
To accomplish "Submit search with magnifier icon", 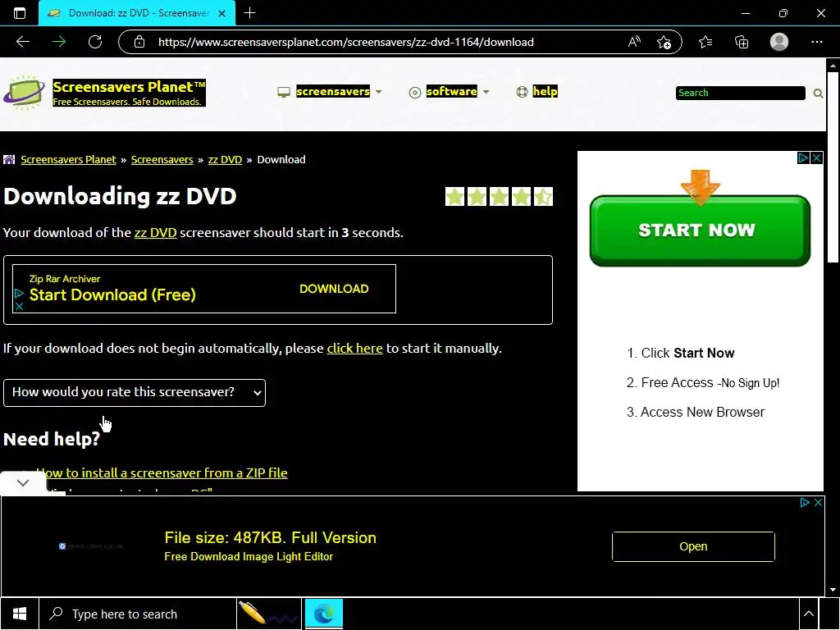I will (818, 94).
